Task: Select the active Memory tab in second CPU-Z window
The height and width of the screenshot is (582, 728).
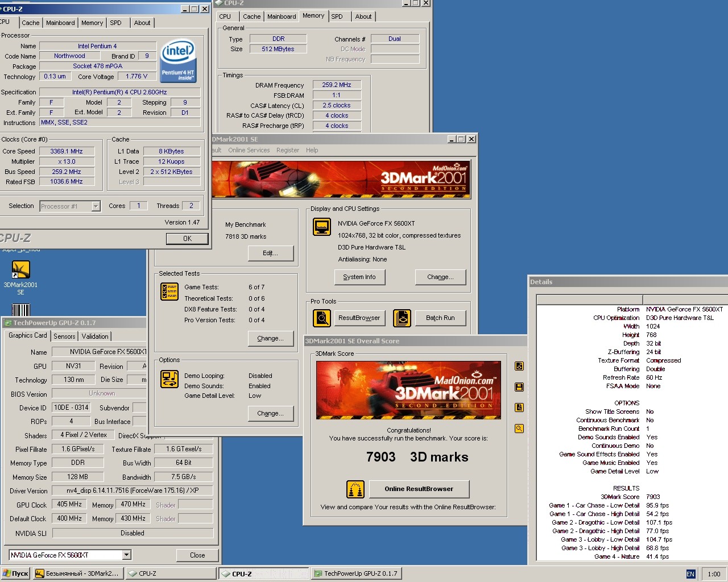Action: point(313,15)
